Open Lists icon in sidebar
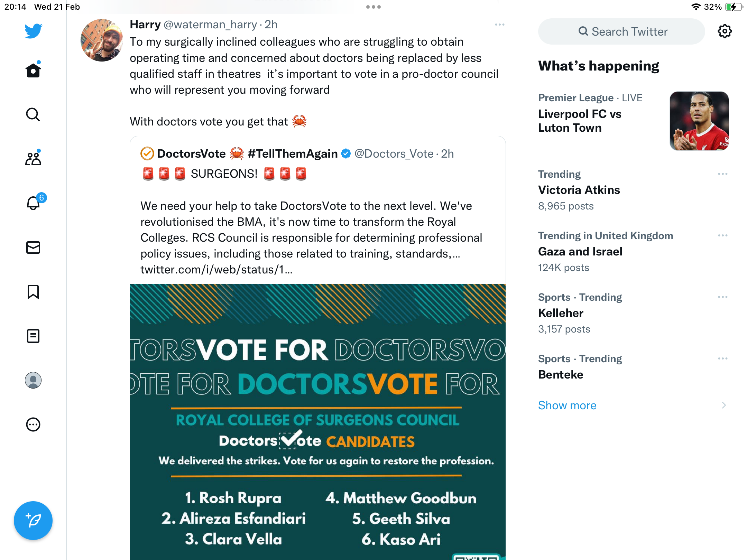Viewport: 747px width, 560px height. [x=33, y=336]
